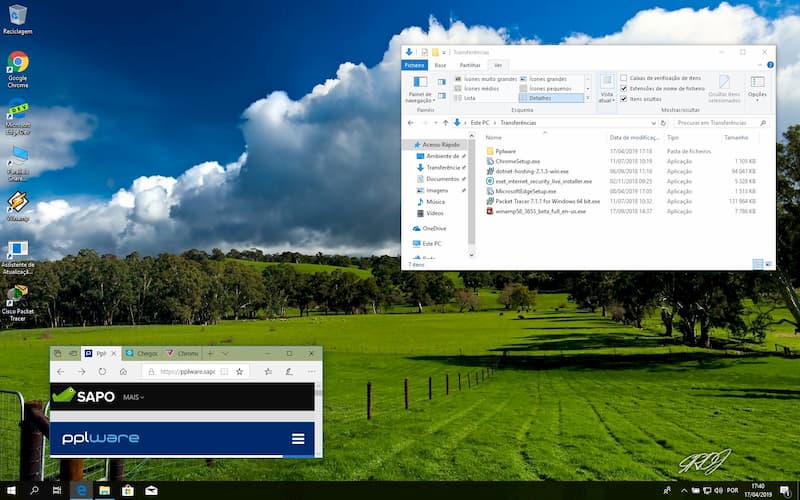
Task: Click the Edge address bar URL
Action: tap(187, 371)
